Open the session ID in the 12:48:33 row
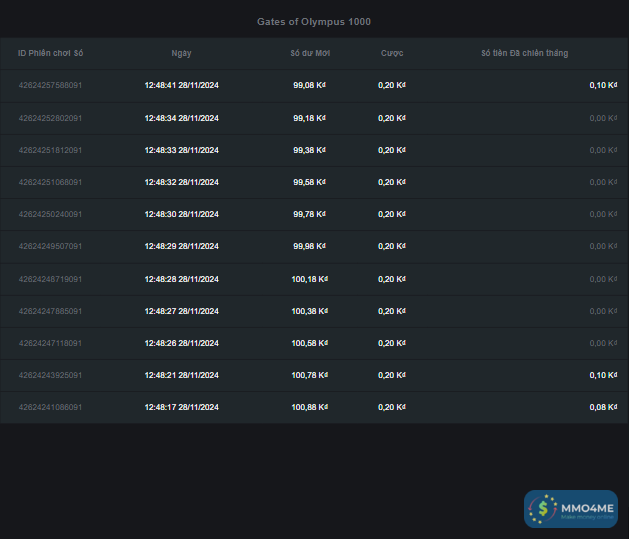Image resolution: width=629 pixels, height=539 pixels. 50,150
